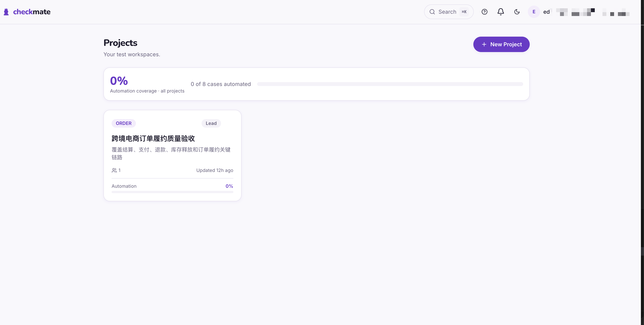Click the members people icon on the card
644x325 pixels.
(114, 170)
